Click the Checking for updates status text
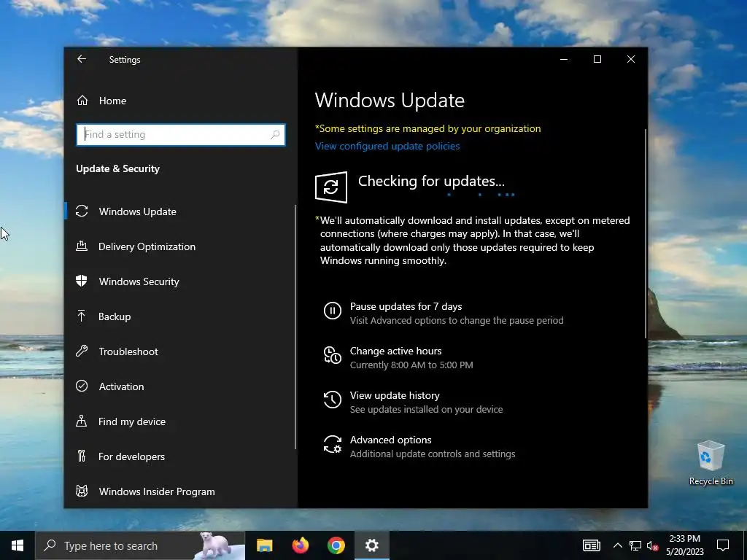The width and height of the screenshot is (747, 560). [x=431, y=181]
